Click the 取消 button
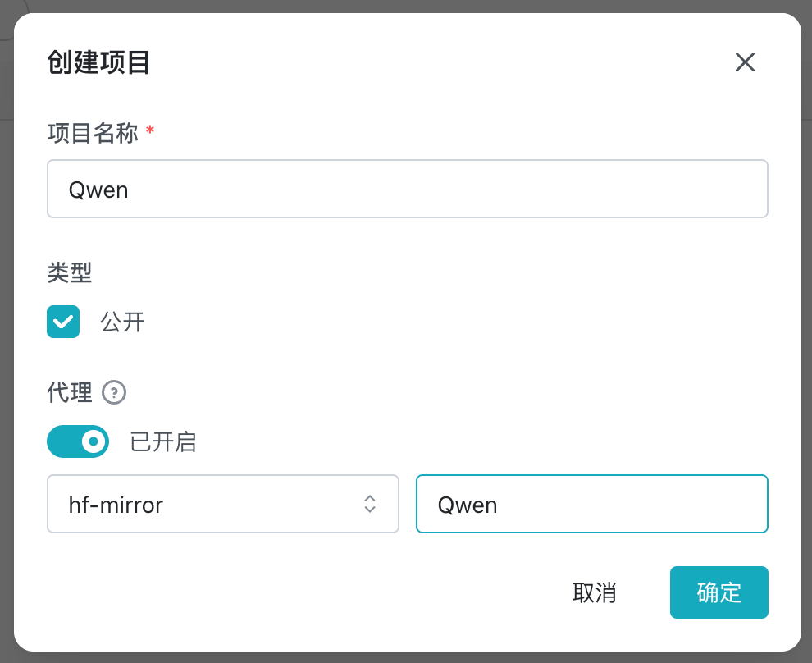812x663 pixels. [595, 592]
